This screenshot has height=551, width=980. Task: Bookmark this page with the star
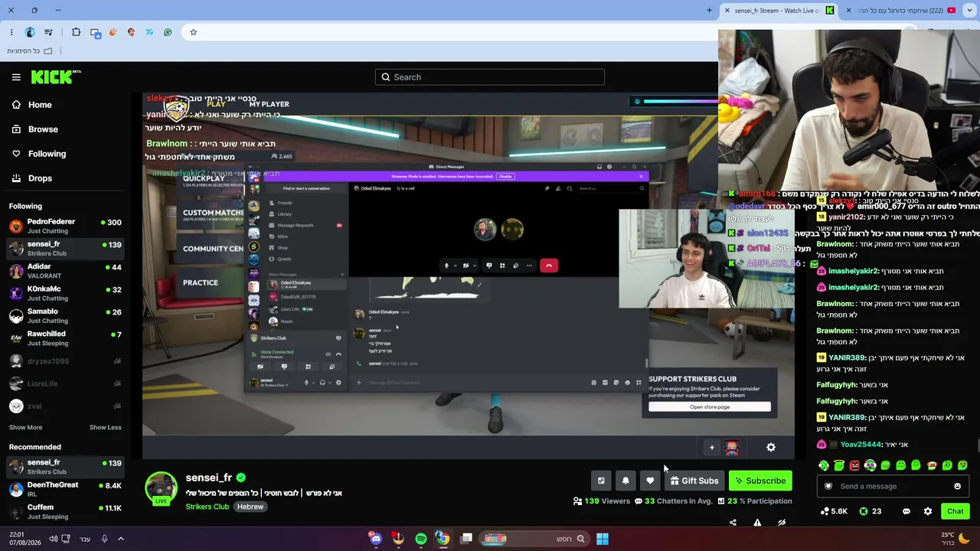(194, 32)
